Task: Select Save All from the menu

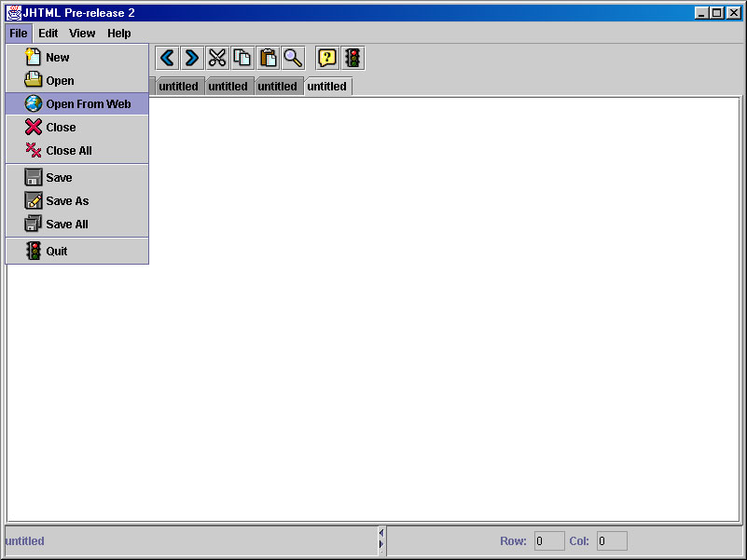Action: [67, 225]
